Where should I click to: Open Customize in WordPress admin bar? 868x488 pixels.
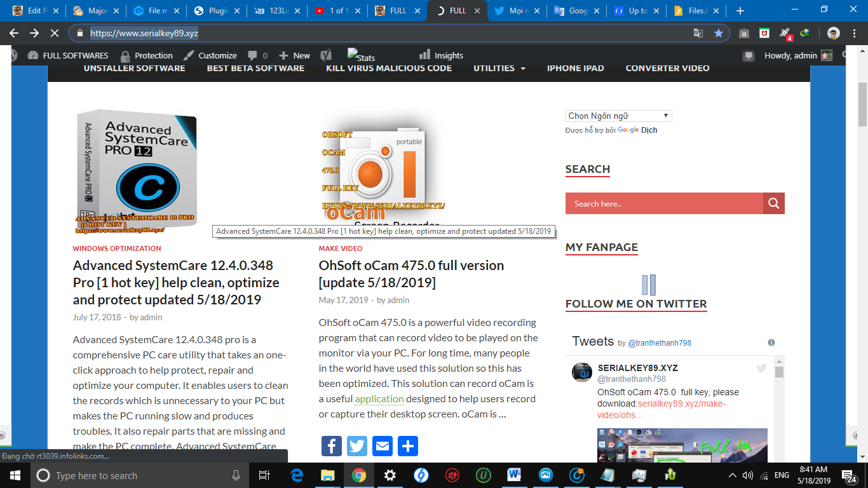pos(210,55)
